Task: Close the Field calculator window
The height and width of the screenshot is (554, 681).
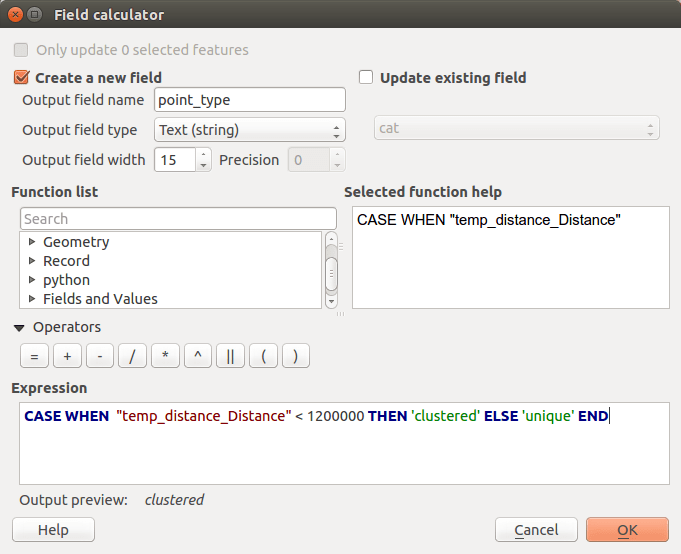Action: coord(16,15)
